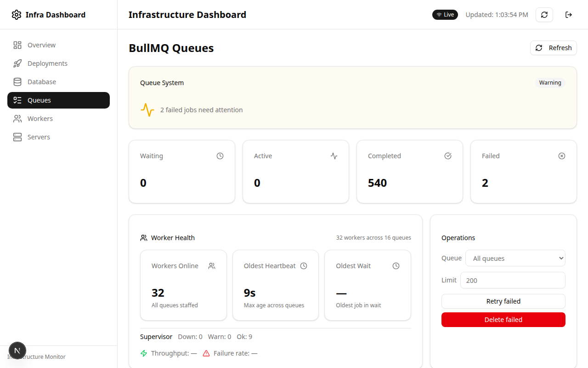588x368 pixels.
Task: Go to the Overview page
Action: (x=58, y=45)
